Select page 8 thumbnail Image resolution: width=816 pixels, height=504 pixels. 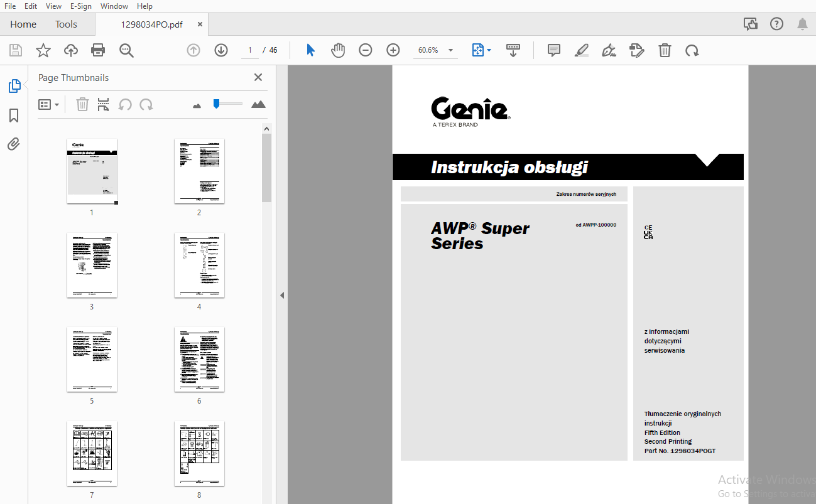pyautogui.click(x=199, y=453)
